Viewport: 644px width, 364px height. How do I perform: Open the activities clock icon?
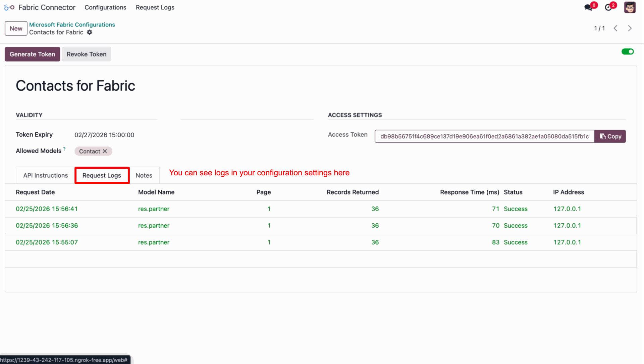click(x=608, y=7)
